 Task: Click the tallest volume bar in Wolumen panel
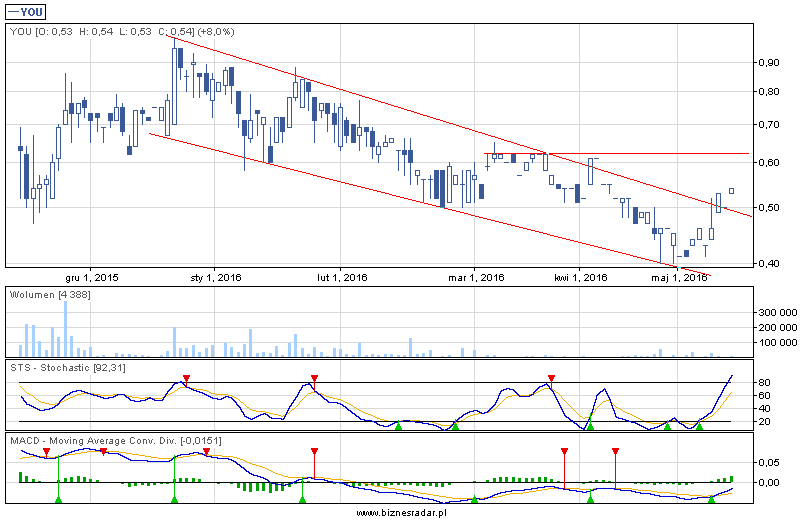66,328
